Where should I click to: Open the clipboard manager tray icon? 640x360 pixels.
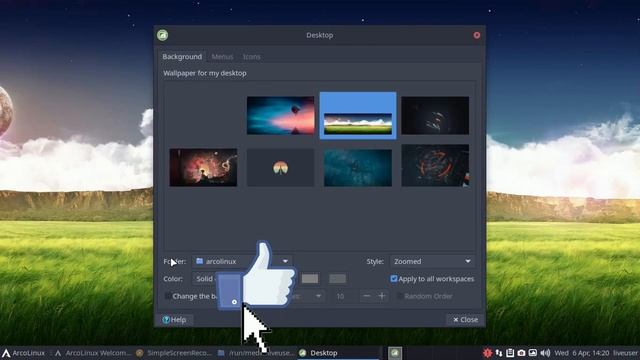coord(510,353)
